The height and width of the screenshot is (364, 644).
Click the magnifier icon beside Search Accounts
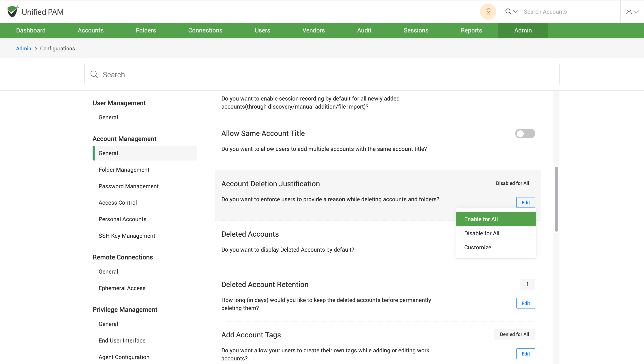[x=508, y=11]
